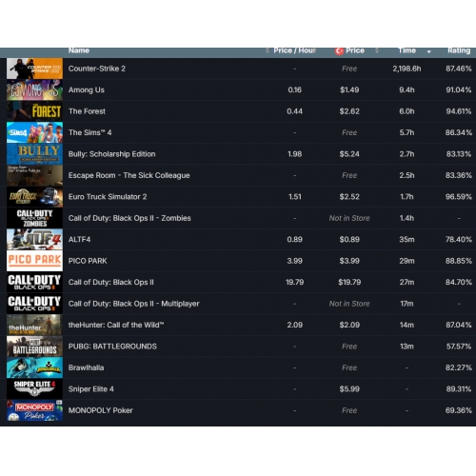The height and width of the screenshot is (476, 476).
Task: Sort by the Price / Hour sort arrows
Action: 268,50
